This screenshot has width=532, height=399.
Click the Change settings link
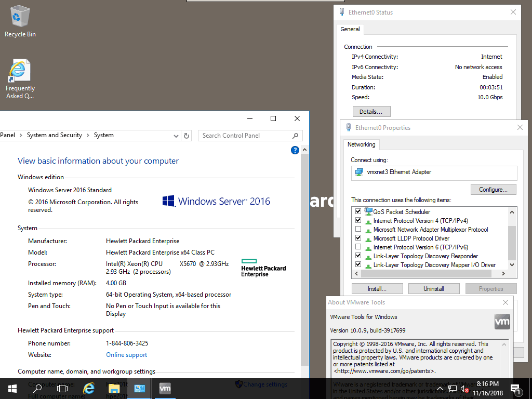point(265,384)
